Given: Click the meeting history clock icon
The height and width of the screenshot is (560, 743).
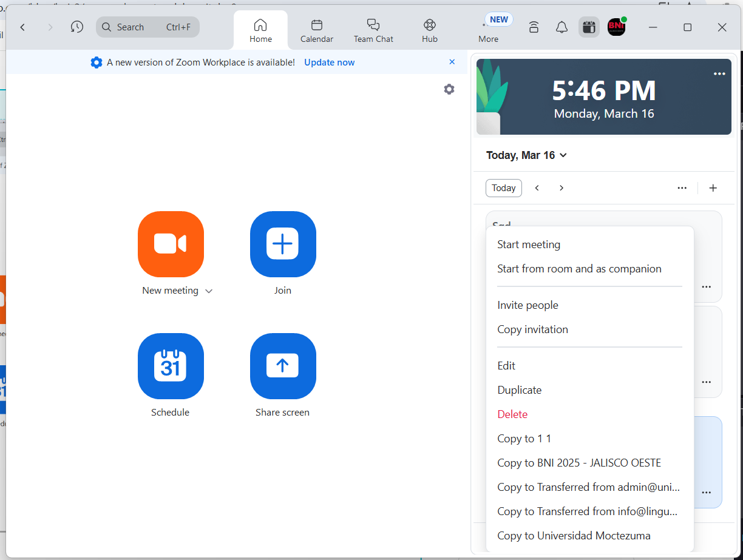Looking at the screenshot, I should click(x=76, y=27).
